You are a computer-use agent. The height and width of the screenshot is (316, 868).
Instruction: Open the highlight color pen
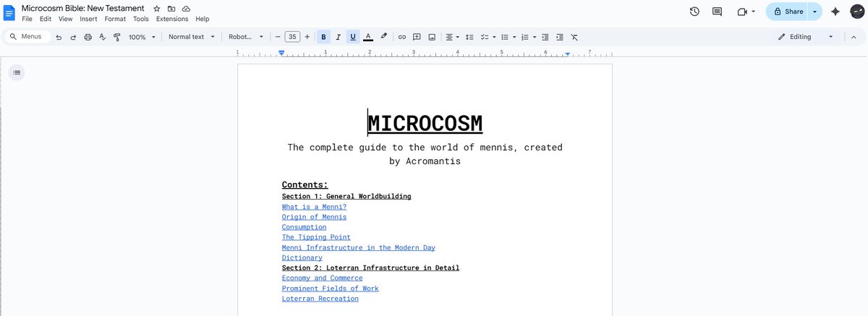click(383, 37)
